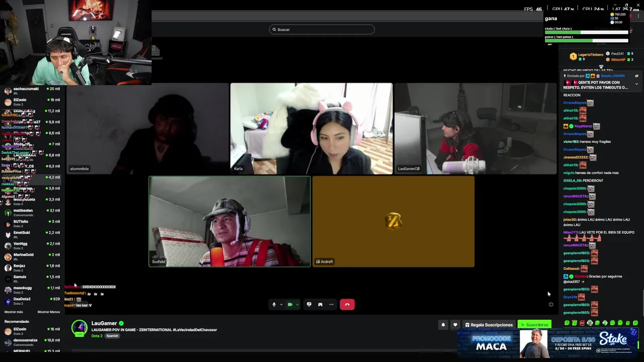The height and width of the screenshot is (362, 644).
Task: Select atunnndota video tile
Action: [147, 129]
